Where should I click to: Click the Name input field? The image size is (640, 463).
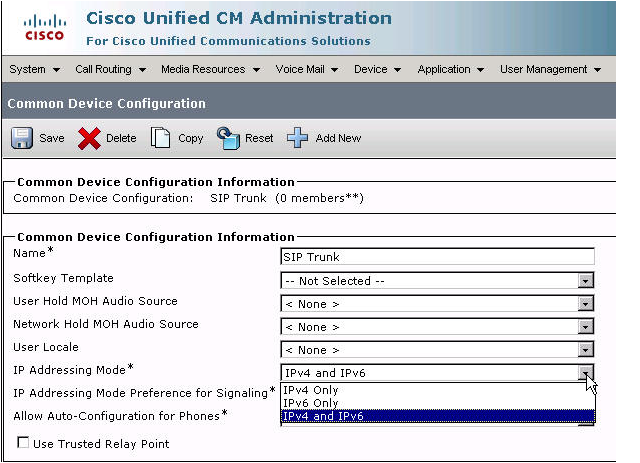(438, 257)
